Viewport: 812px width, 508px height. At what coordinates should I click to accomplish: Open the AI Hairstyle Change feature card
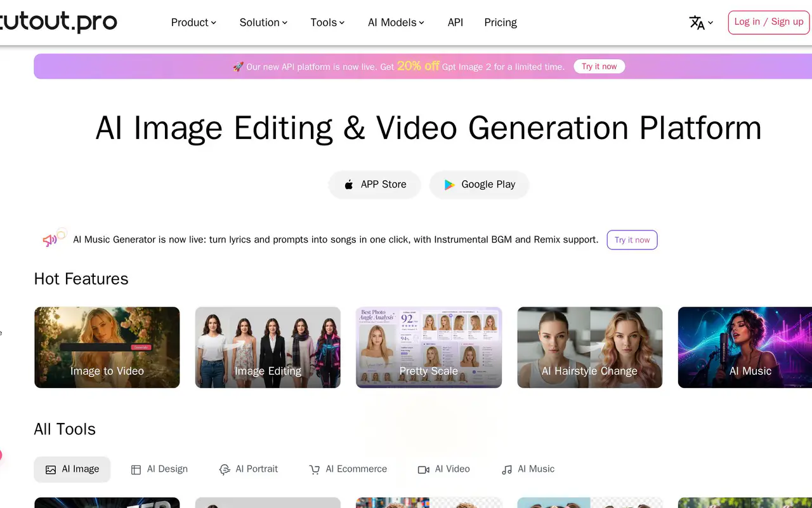point(590,347)
